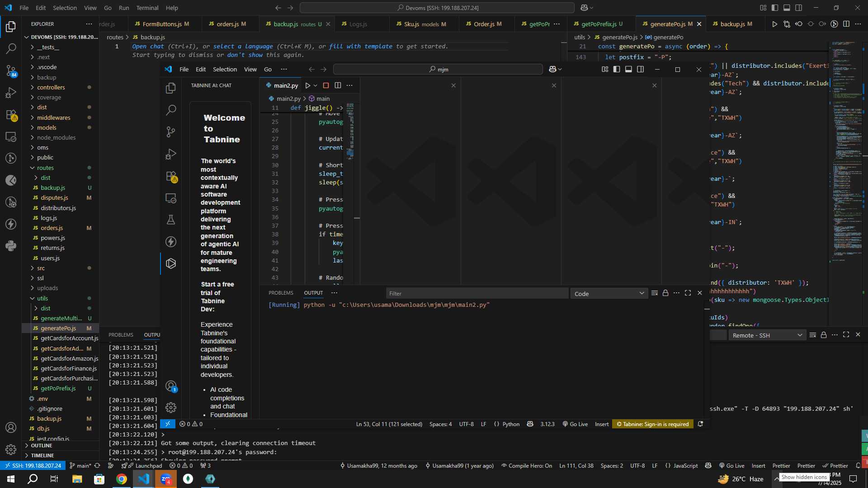
Task: Toggle bottom panel in mjm title bar
Action: pos(628,69)
